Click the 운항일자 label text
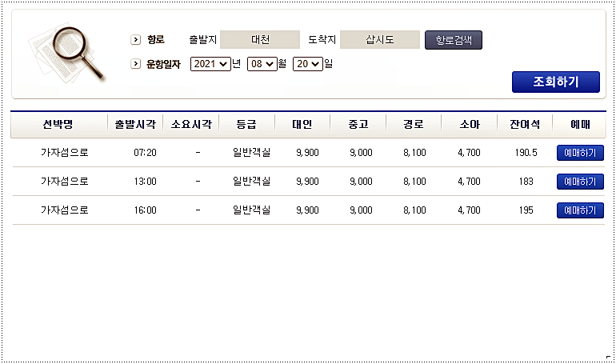Screen dimensions: 616x364 tap(163, 64)
